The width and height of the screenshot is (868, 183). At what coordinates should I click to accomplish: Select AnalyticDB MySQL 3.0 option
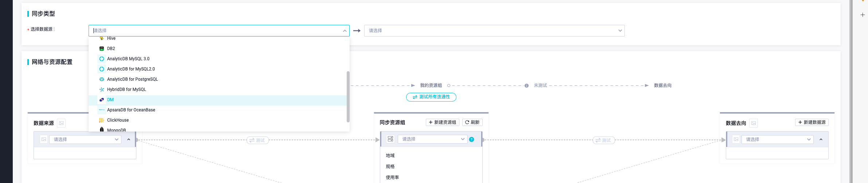(x=218, y=59)
